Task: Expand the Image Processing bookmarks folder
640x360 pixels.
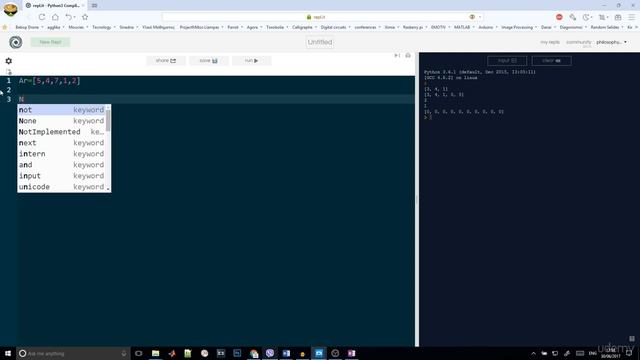Action: point(519,27)
